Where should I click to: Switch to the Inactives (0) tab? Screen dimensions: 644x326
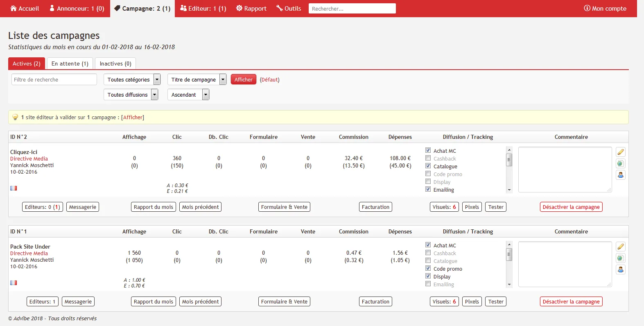115,63
